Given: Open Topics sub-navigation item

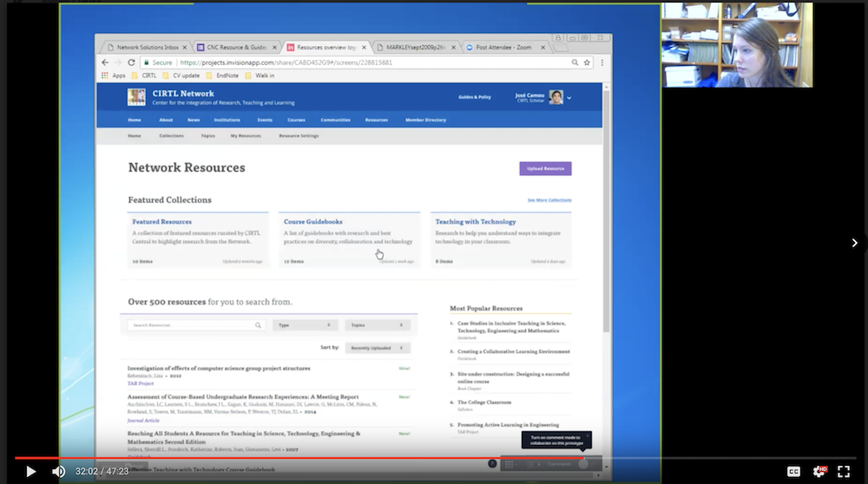Looking at the screenshot, I should click(x=208, y=136).
